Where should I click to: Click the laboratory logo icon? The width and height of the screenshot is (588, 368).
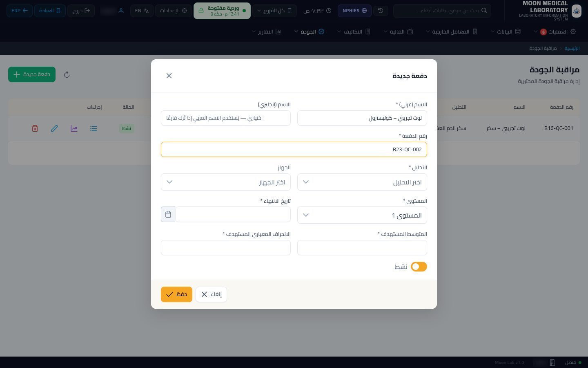click(576, 11)
